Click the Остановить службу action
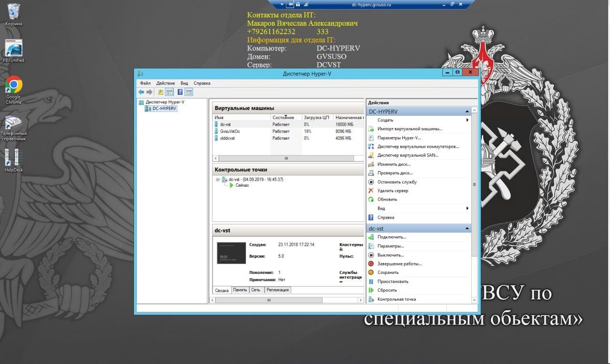610x364 pixels. tap(397, 182)
